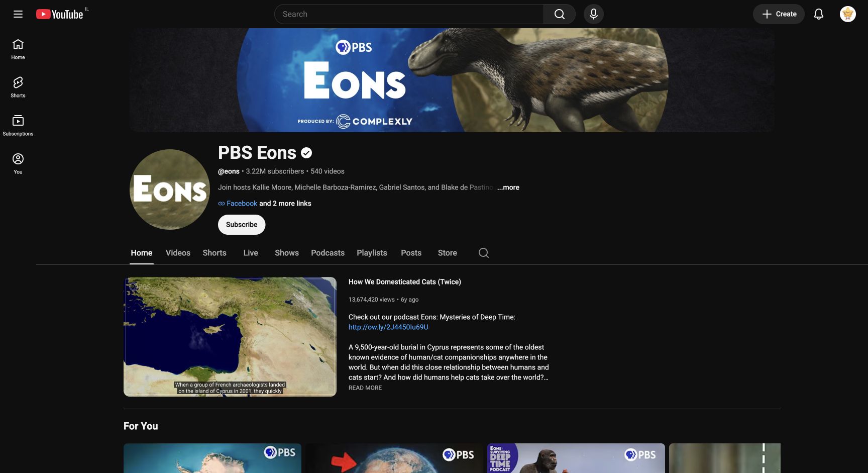Click the Create button
Viewport: 868px width, 473px height.
coord(779,14)
